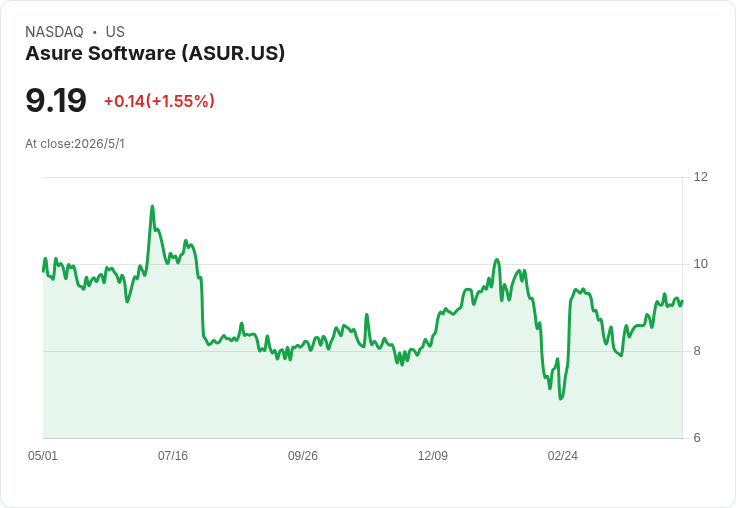
Task: Click the 10 price axis label
Action: (x=701, y=264)
